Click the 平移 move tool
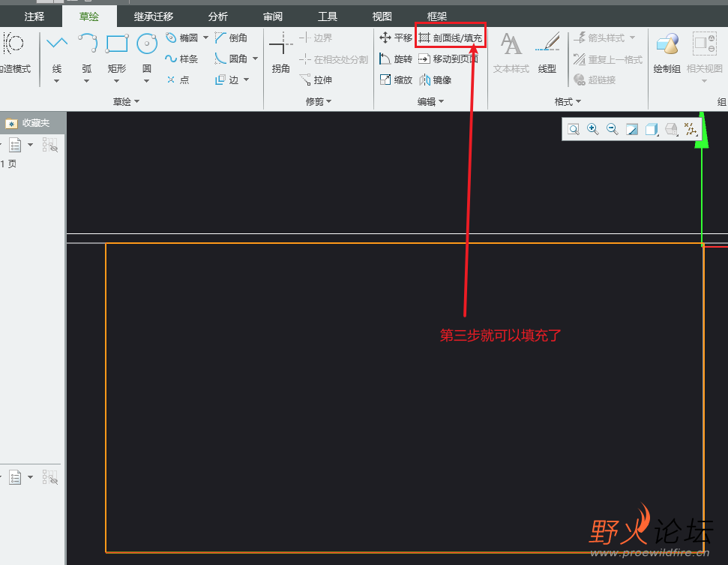 point(396,38)
